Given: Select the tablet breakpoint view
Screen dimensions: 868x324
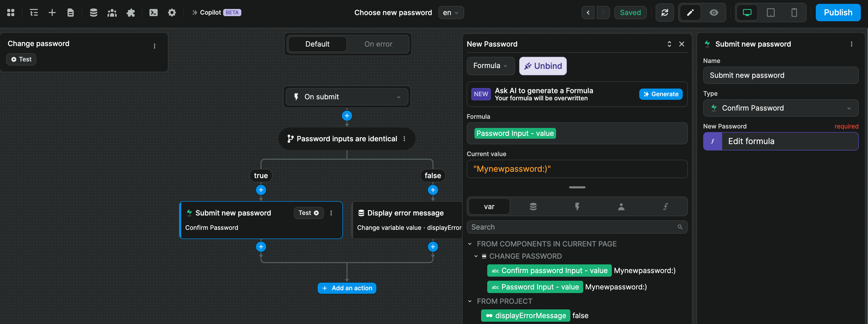Looking at the screenshot, I should [x=771, y=13].
